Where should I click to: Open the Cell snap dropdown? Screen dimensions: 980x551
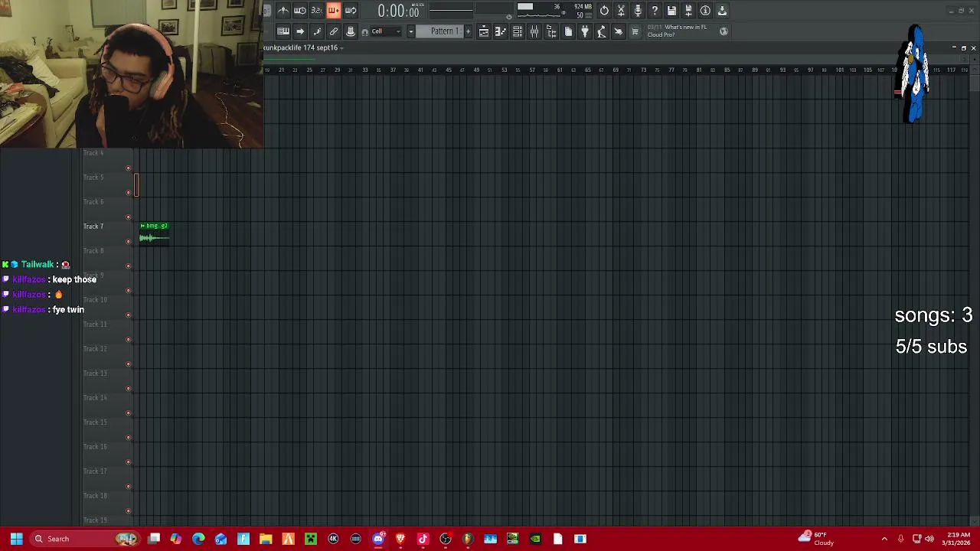point(387,31)
